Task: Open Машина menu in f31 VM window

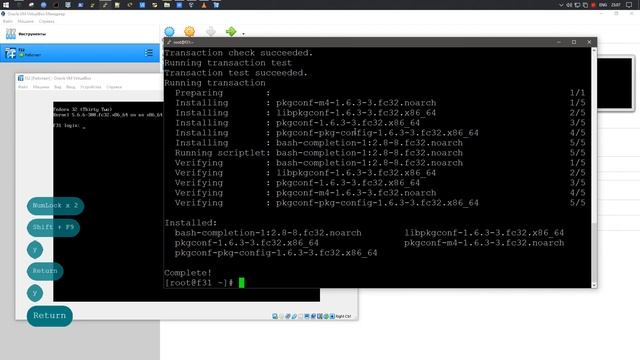Action: [41, 87]
